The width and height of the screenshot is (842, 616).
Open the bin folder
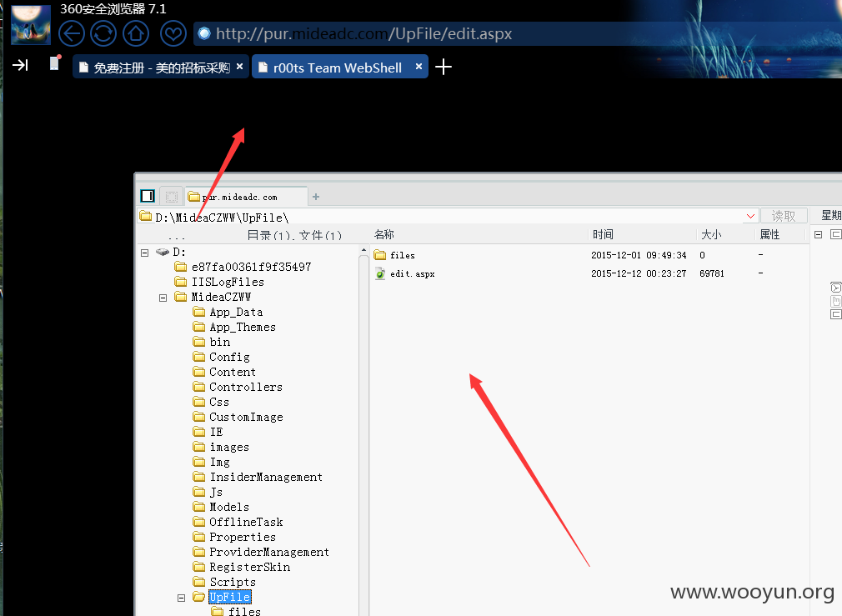pos(212,342)
